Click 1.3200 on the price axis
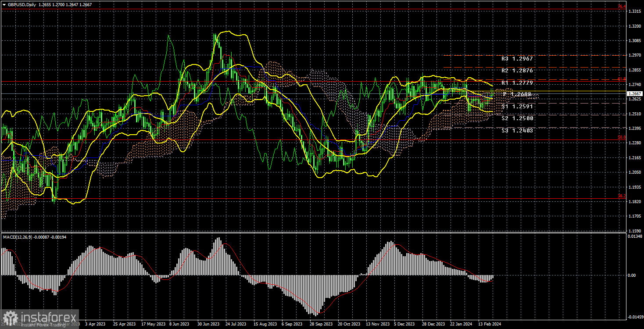Viewport: 644px width, 329px height. click(635, 26)
